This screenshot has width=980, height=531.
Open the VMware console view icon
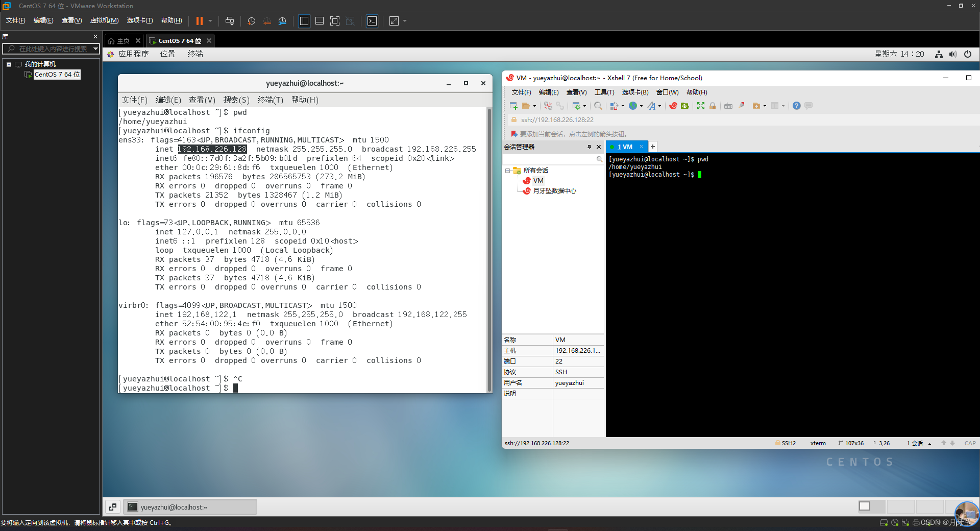click(373, 21)
